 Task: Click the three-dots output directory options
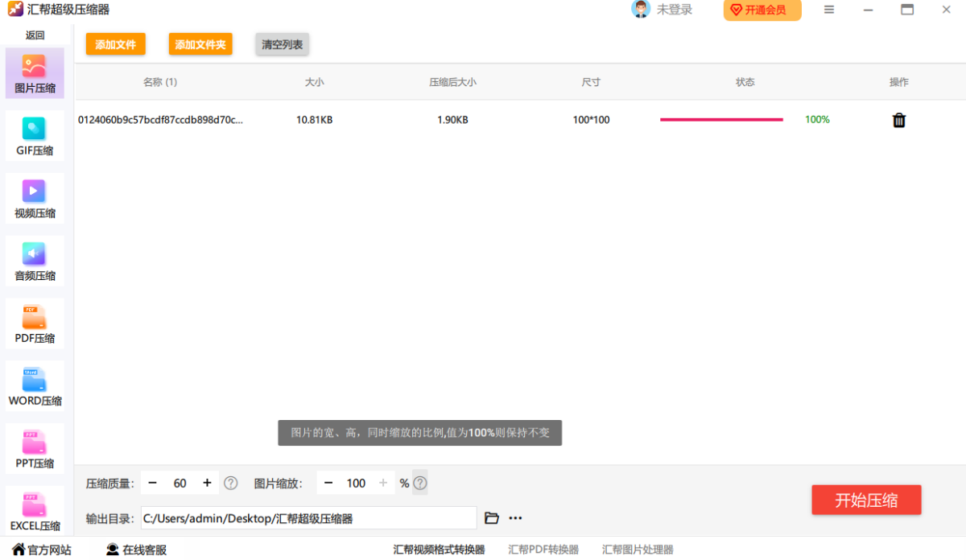click(516, 518)
